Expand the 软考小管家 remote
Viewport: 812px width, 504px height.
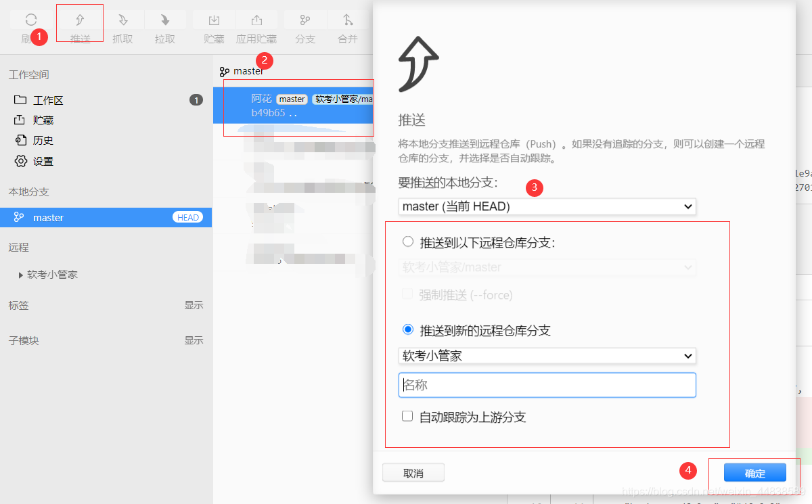coord(21,275)
